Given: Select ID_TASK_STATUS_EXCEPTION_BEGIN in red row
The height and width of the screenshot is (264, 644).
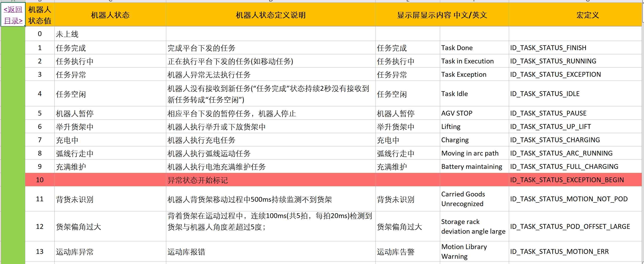Looking at the screenshot, I should point(567,180).
